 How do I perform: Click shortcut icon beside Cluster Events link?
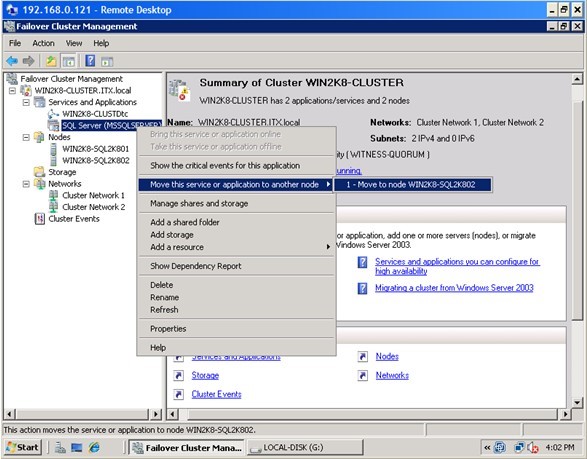click(x=179, y=394)
